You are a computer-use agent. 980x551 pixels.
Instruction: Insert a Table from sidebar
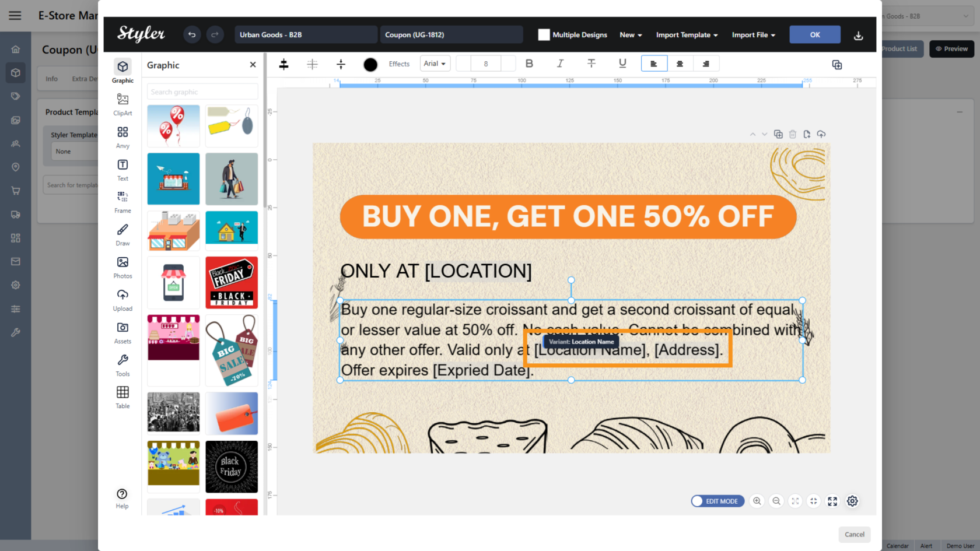(x=123, y=397)
